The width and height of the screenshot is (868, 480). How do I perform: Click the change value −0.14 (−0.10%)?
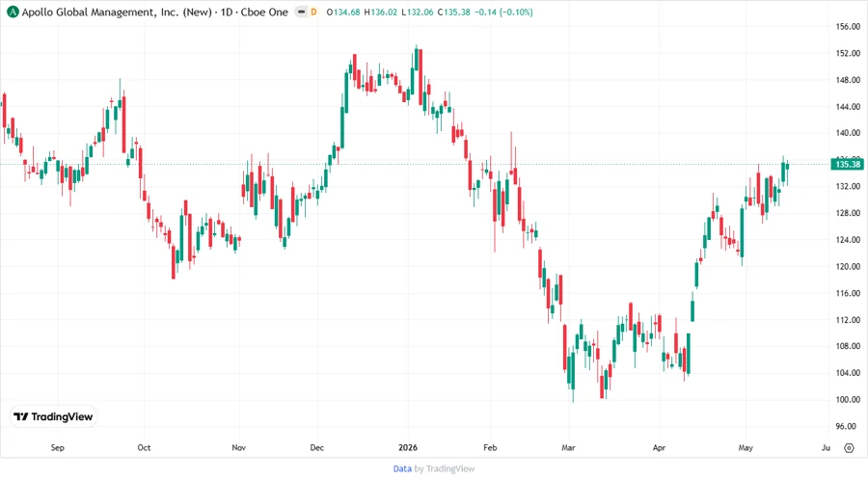click(503, 13)
